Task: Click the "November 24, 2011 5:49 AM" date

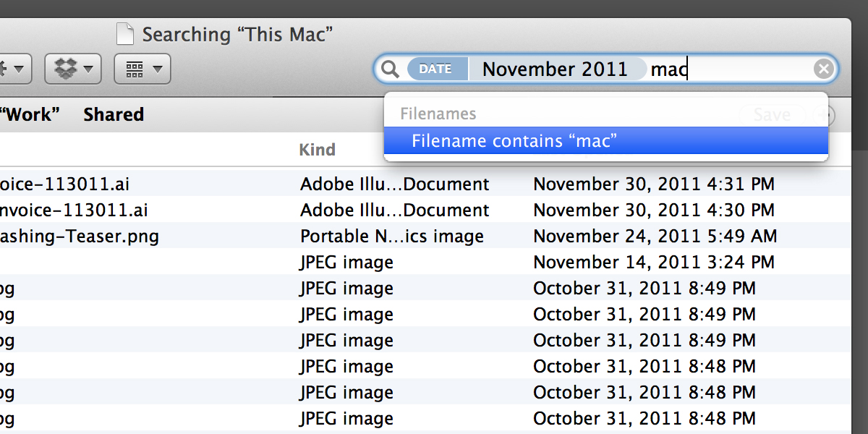Action: [x=655, y=237]
